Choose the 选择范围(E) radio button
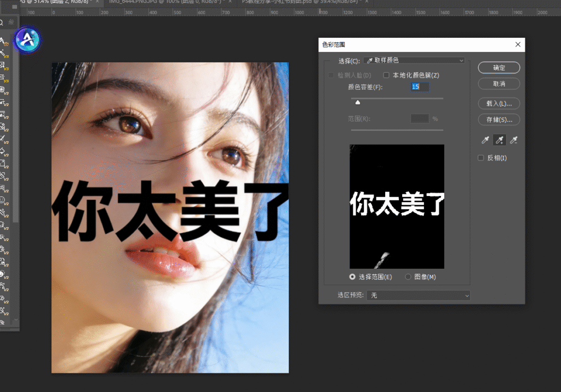 pos(353,277)
